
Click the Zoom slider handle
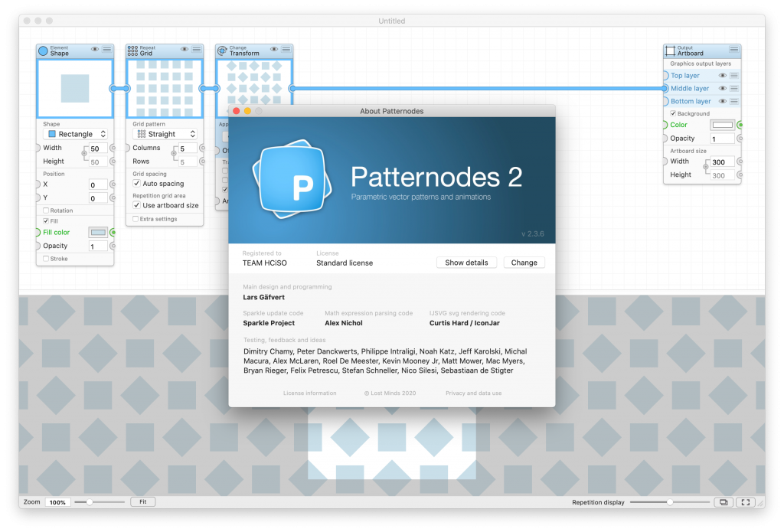(x=90, y=502)
